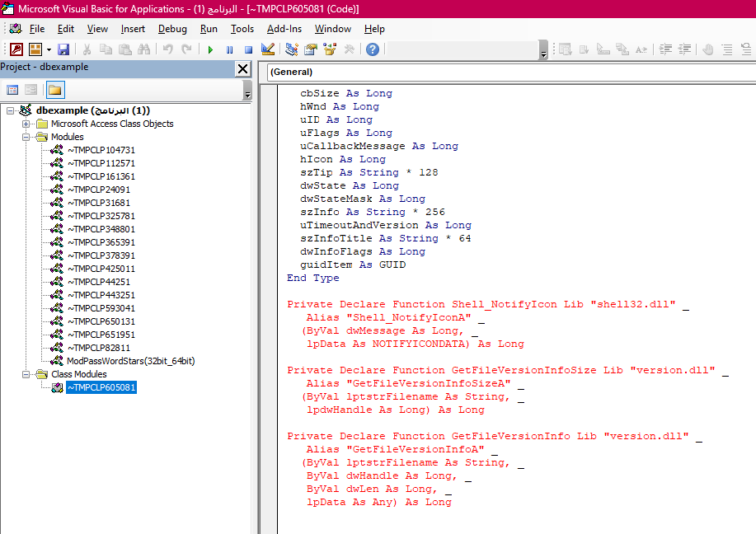Viewport: 756px width, 534px height.
Task: Toggle Design Mode icon
Action: point(268,49)
